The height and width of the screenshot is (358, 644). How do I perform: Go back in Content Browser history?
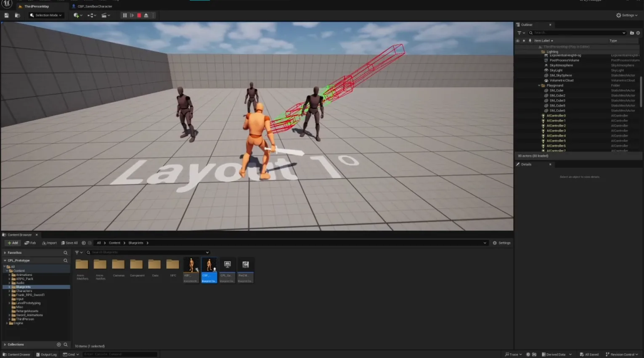coord(83,243)
